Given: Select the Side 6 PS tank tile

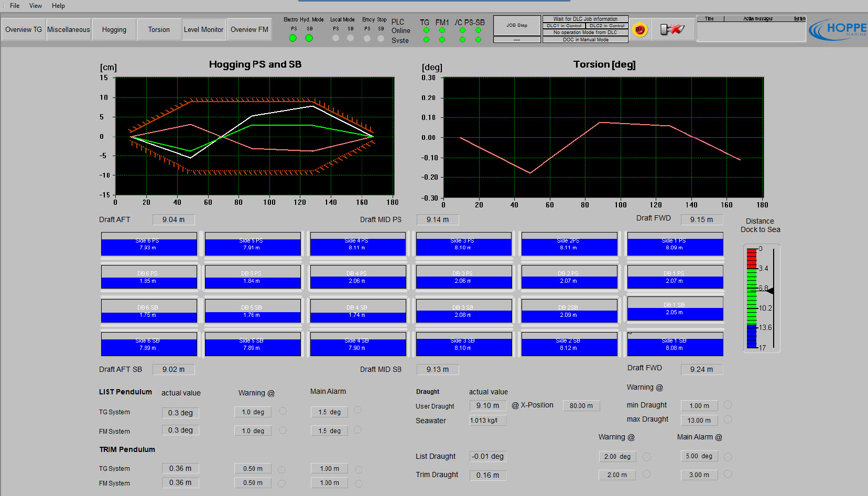Looking at the screenshot, I should [149, 244].
